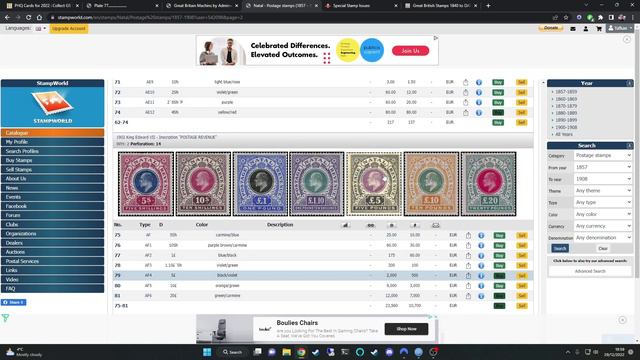The width and height of the screenshot is (640, 360).
Task: Switch to Special Stamp Issues tab
Action: (x=361, y=6)
